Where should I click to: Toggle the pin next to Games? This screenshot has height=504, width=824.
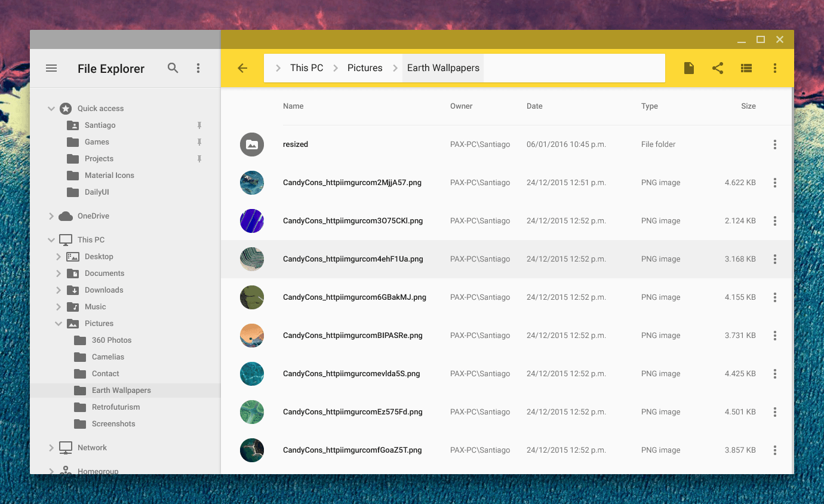pos(199,142)
